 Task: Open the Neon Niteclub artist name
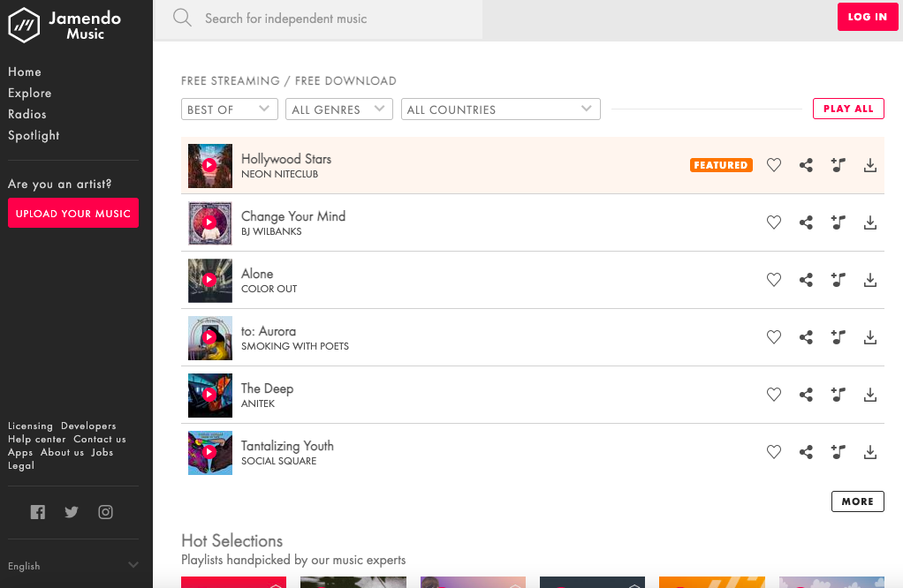click(279, 174)
